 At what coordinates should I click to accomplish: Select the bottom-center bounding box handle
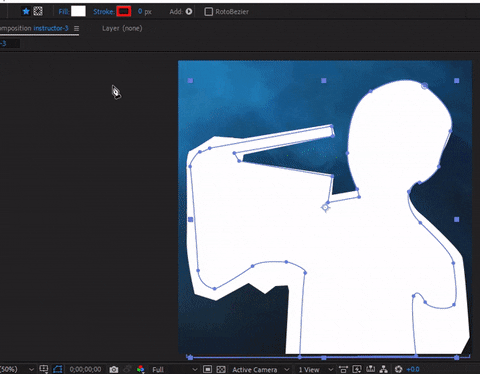[x=324, y=358]
